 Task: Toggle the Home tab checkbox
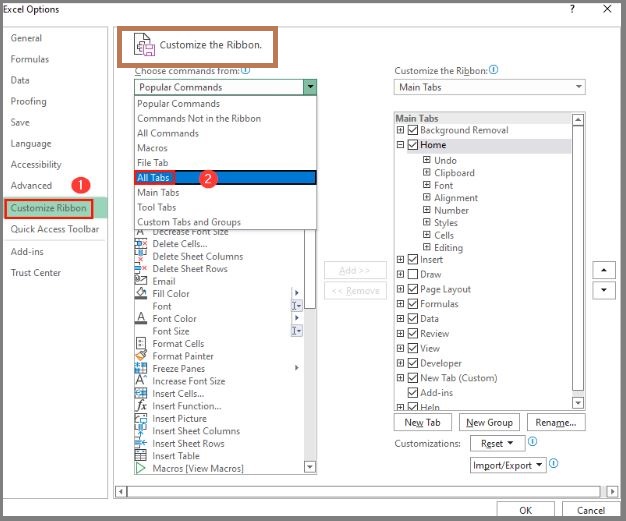(413, 145)
